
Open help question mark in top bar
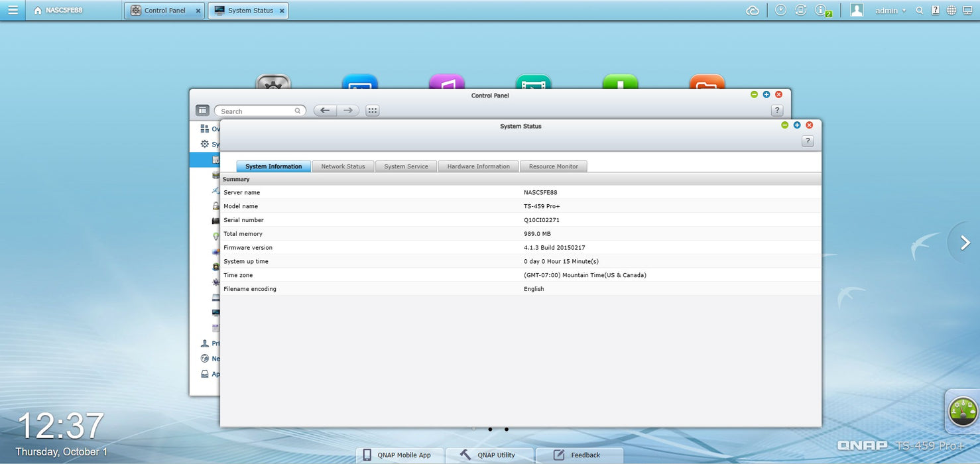935,11
